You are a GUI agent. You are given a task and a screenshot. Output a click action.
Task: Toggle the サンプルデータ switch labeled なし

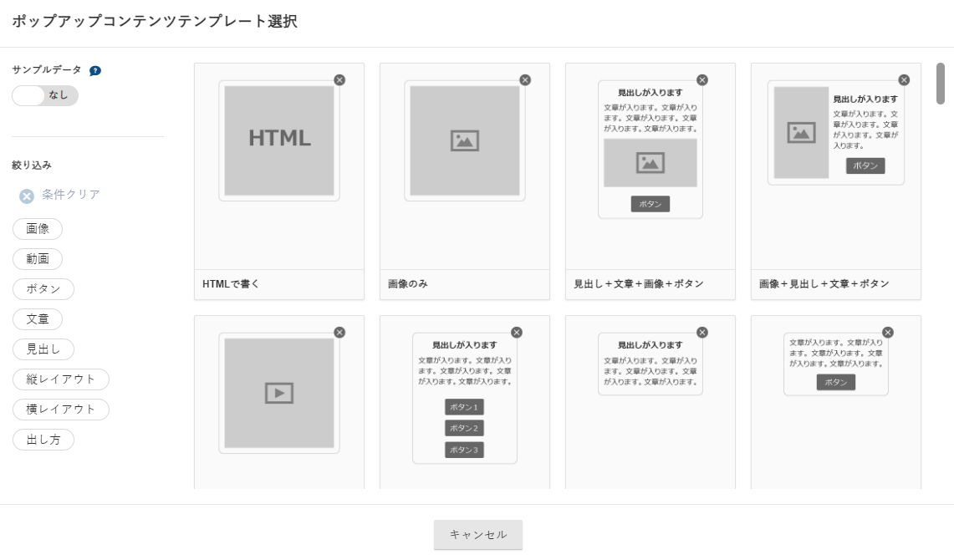pos(45,95)
